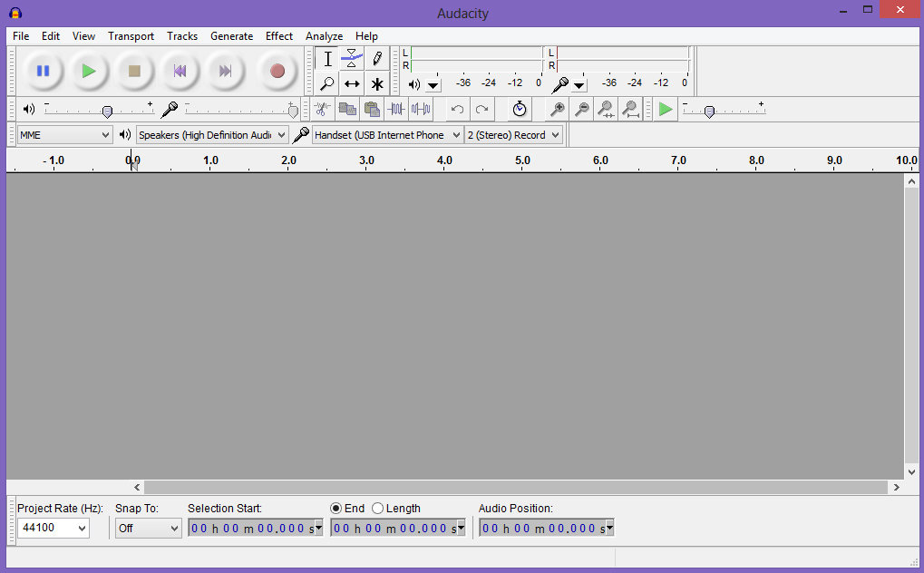
Task: Open the Sync-Lock Tracks clock icon
Action: (x=520, y=109)
